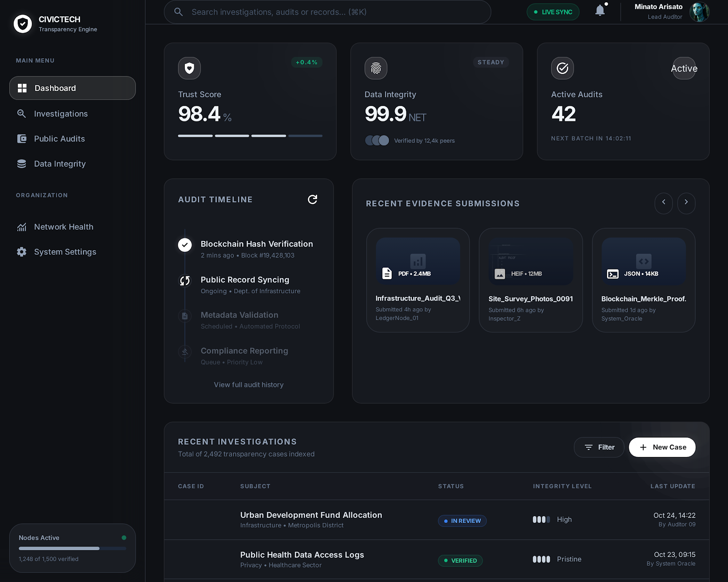Go to Investigations in the sidebar
The image size is (728, 582).
tap(72, 114)
